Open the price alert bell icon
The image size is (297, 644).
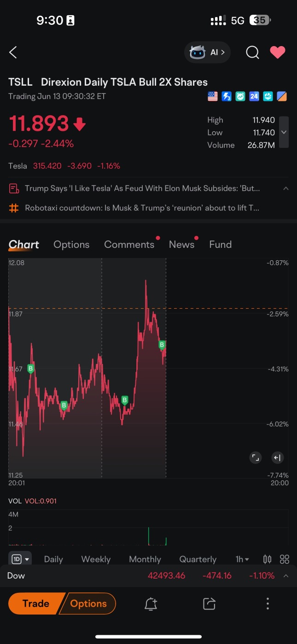click(x=151, y=604)
